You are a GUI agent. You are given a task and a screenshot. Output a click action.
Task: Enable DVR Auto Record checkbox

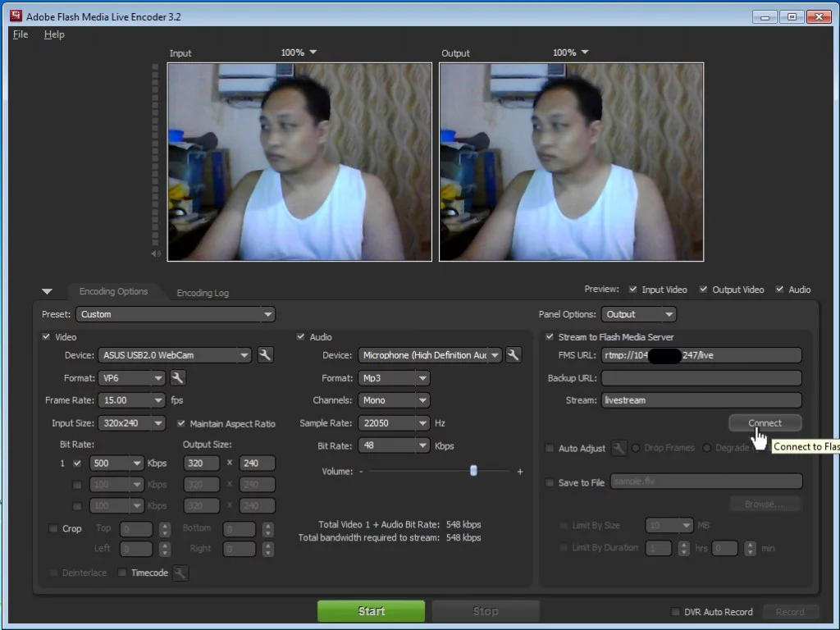(676, 612)
